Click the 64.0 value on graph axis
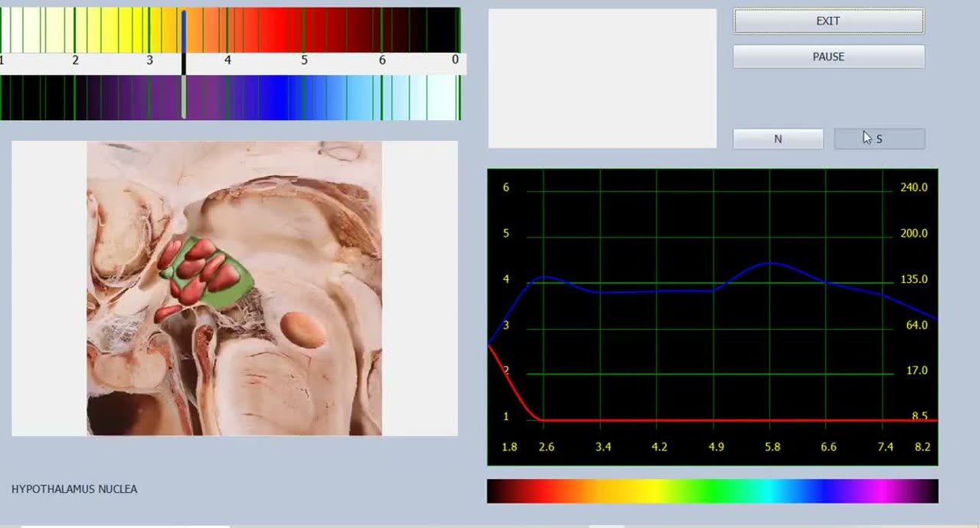 coord(916,325)
